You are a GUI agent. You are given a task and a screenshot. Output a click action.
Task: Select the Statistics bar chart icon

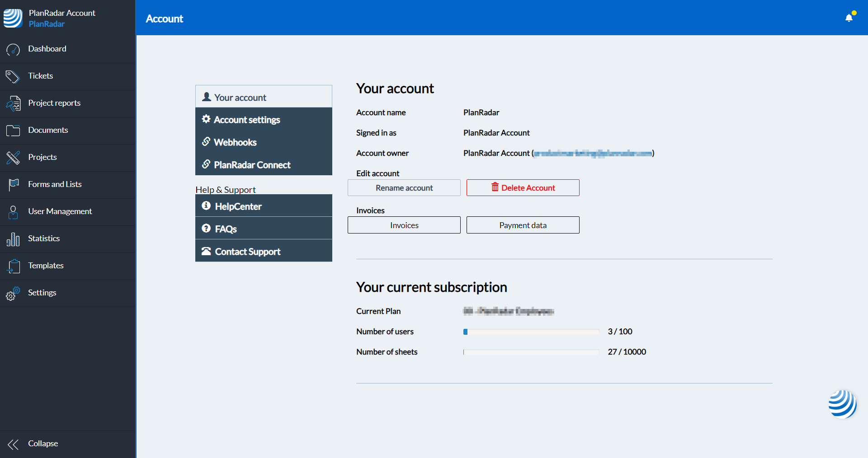pos(13,239)
